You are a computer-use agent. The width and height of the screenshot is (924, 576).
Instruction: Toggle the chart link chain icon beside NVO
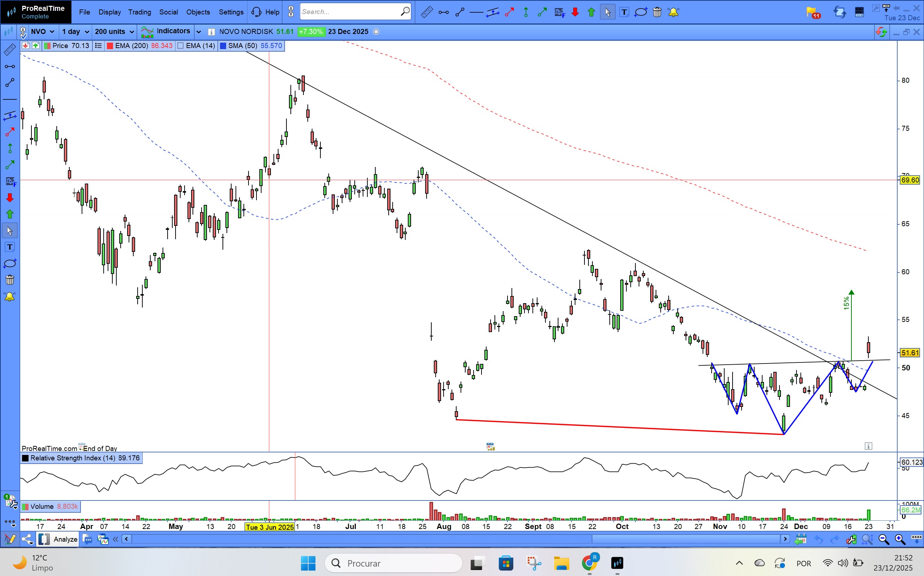click(x=23, y=32)
